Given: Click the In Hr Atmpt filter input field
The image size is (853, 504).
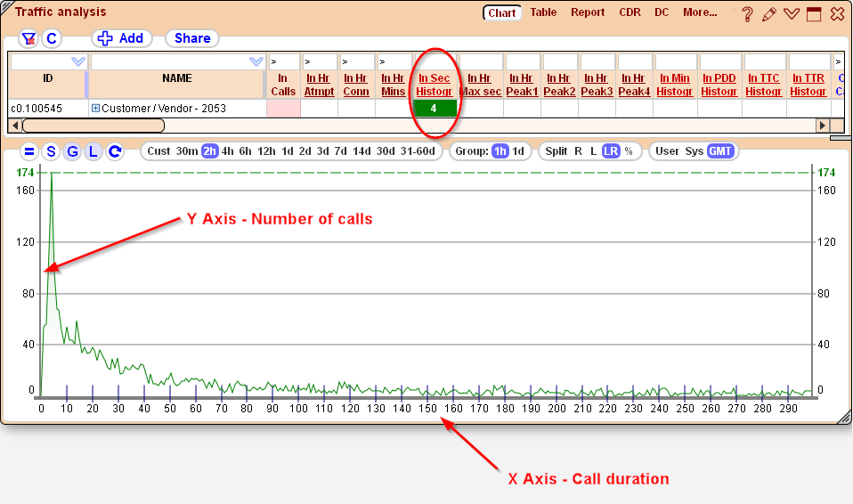Looking at the screenshot, I should (x=320, y=61).
